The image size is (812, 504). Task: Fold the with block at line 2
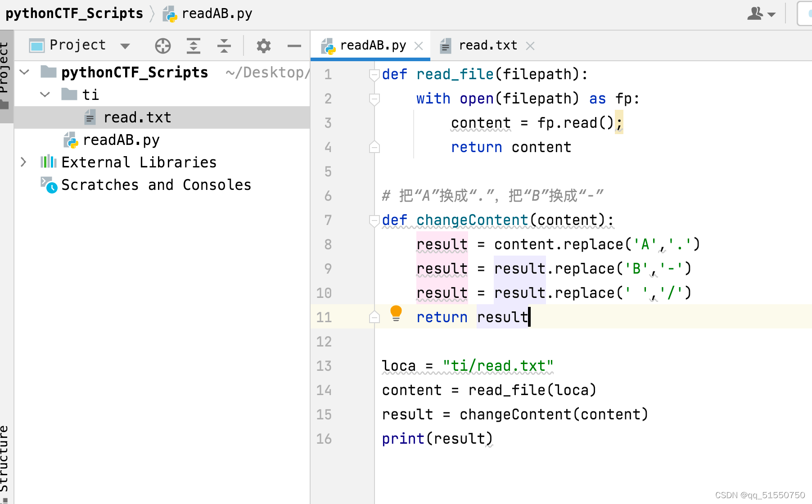click(x=374, y=99)
